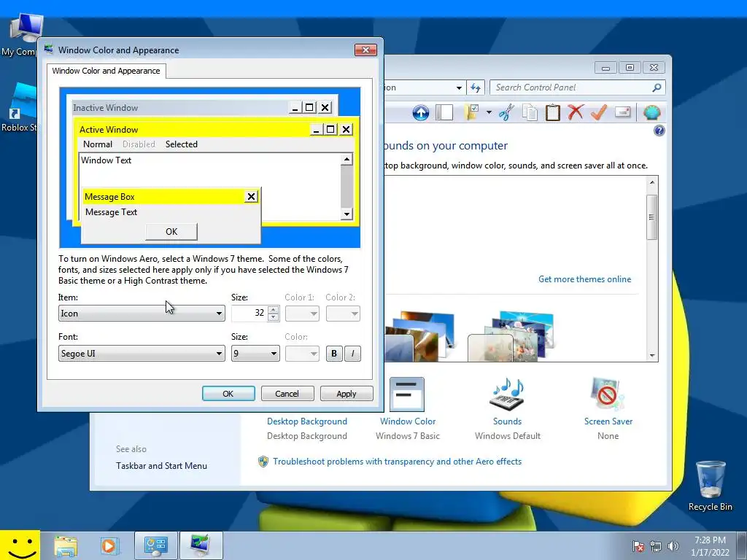The width and height of the screenshot is (747, 560).
Task: Open the Recycle Bin desktop icon
Action: (711, 486)
